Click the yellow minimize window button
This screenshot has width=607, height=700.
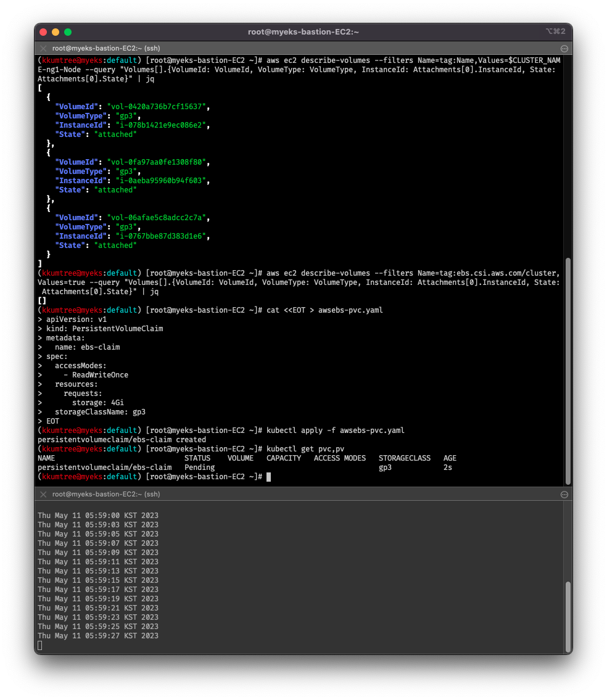pos(56,32)
